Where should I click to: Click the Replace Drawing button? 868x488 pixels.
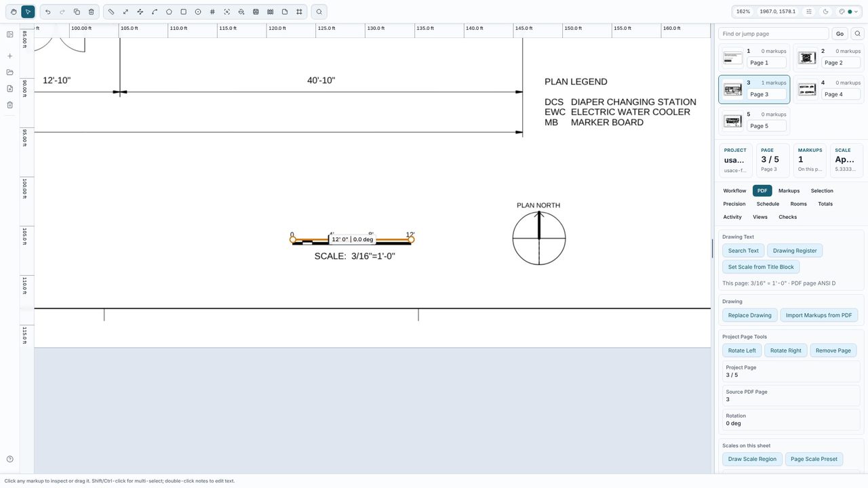coord(750,315)
